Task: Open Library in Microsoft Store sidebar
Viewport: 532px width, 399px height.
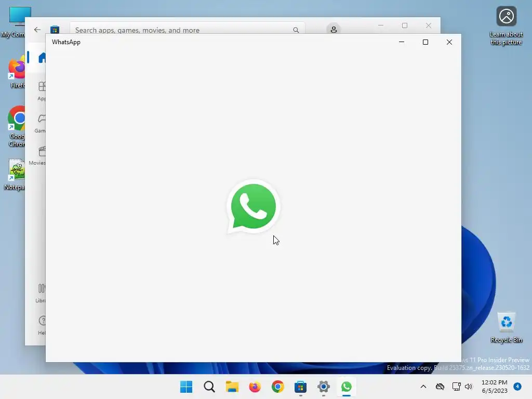Action: click(x=41, y=293)
